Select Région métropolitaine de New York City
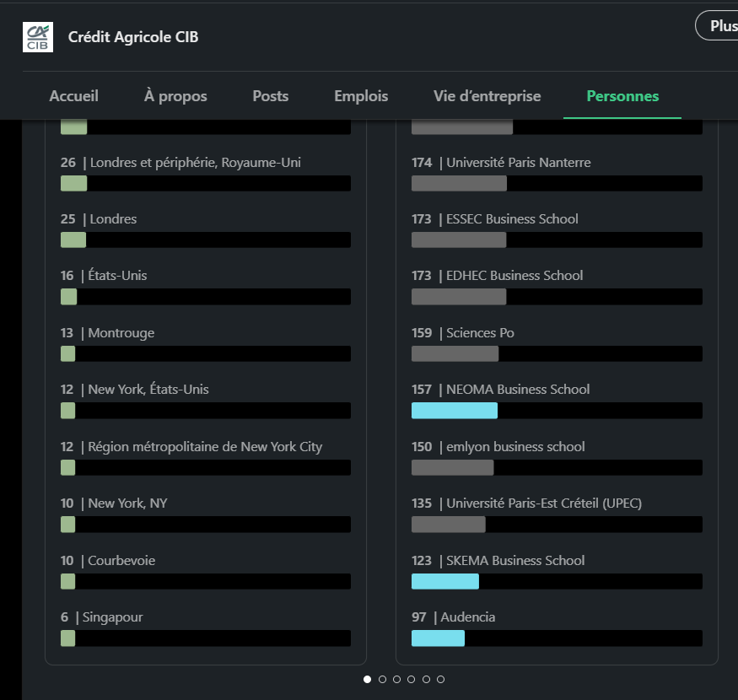Viewport: 738px width, 700px height. (206, 458)
